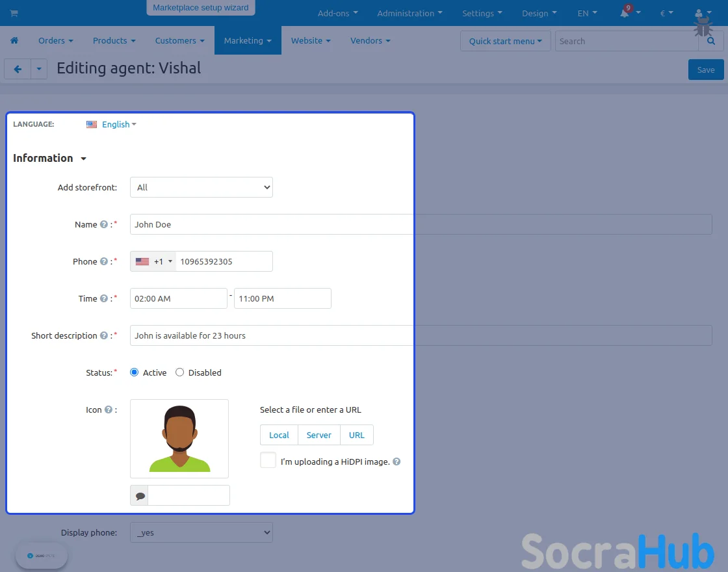This screenshot has height=572, width=728.
Task: Click the debug bug icon
Action: [703, 26]
